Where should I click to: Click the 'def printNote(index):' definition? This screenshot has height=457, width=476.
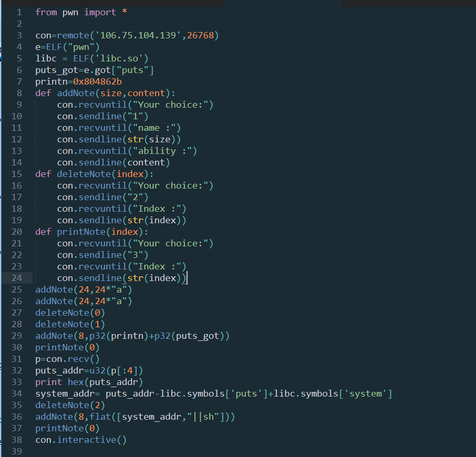tap(91, 232)
